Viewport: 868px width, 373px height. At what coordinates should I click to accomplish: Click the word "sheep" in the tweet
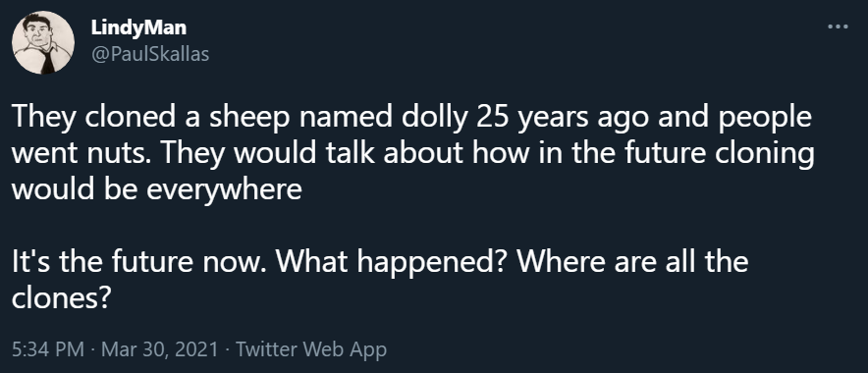[x=247, y=118]
